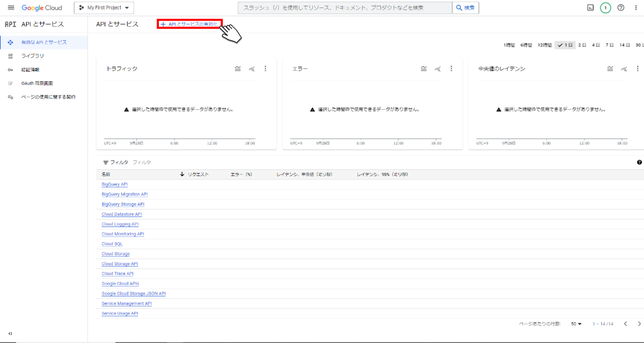
Task: Click explore metrics icon on トラフィック chart
Action: [x=252, y=69]
